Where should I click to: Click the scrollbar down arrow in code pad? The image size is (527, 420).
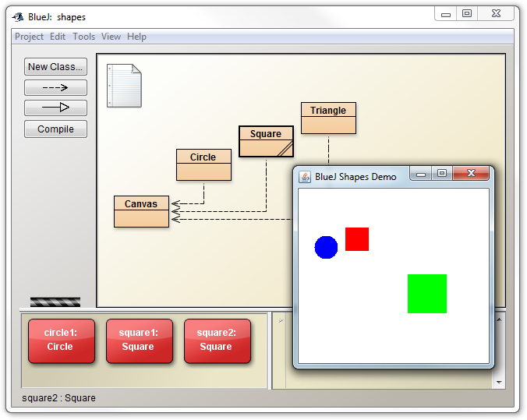pos(499,383)
